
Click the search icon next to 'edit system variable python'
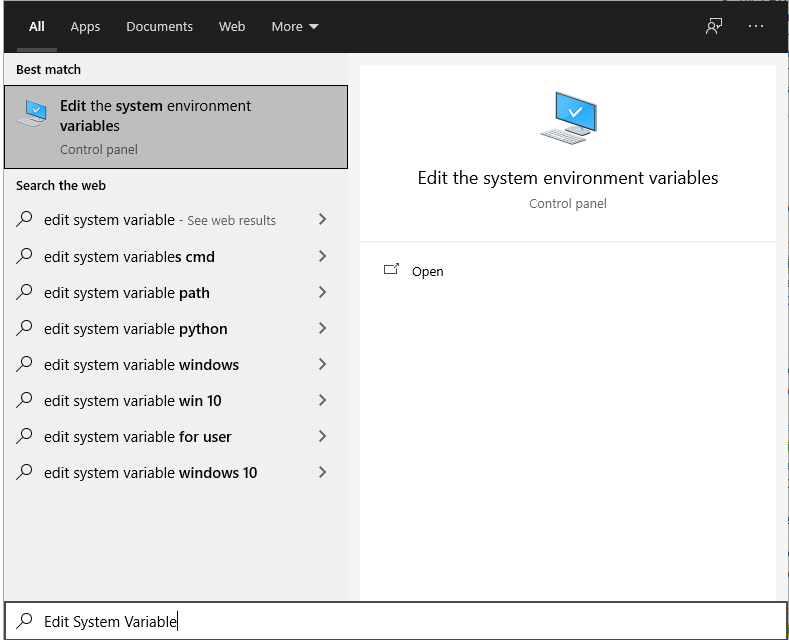[26, 328]
